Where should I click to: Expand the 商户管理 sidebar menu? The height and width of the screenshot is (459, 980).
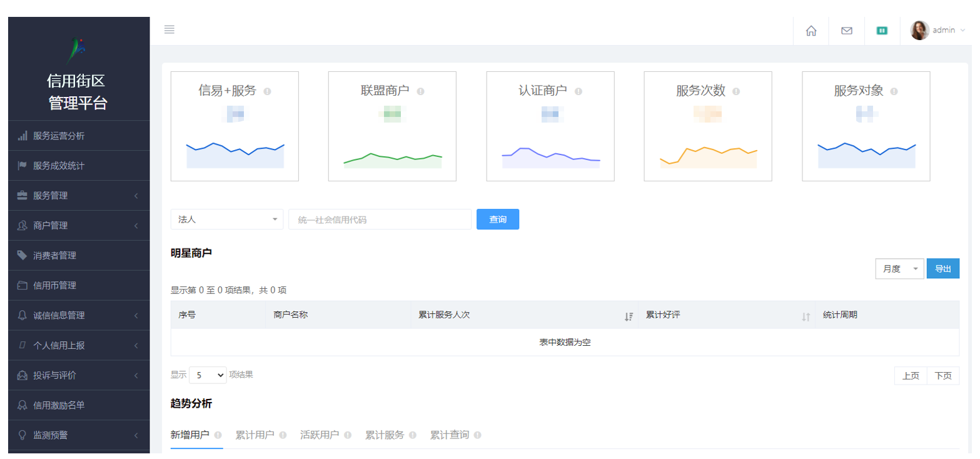pyautogui.click(x=79, y=226)
